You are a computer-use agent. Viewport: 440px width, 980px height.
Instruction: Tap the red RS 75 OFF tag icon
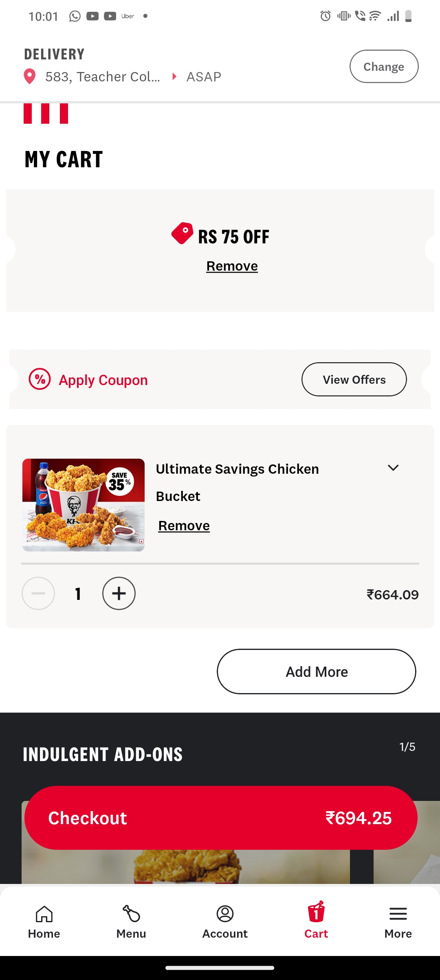(182, 233)
